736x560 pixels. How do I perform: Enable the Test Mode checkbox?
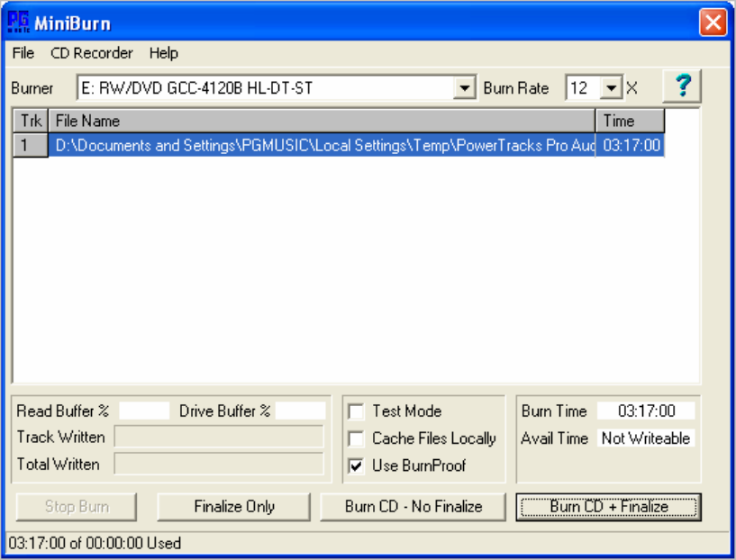coord(356,411)
